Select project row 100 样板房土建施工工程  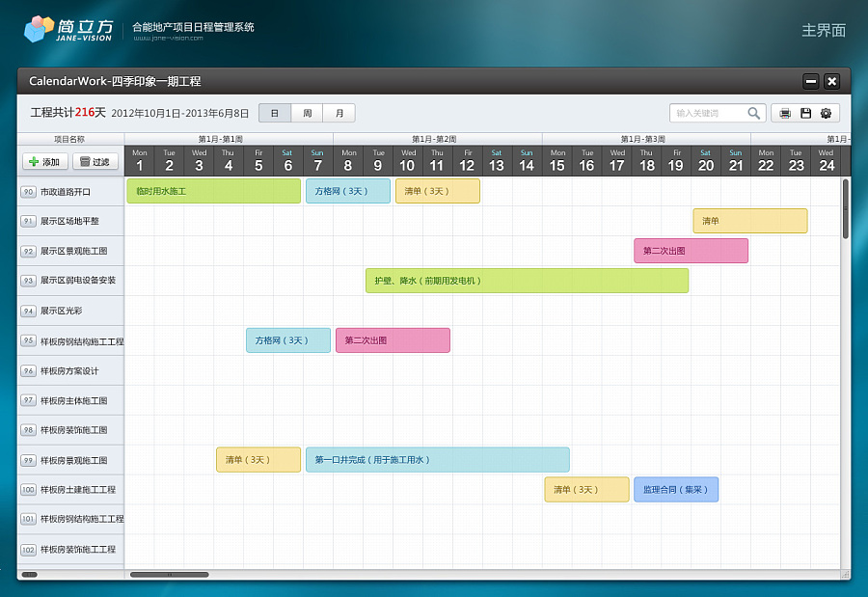click(70, 490)
